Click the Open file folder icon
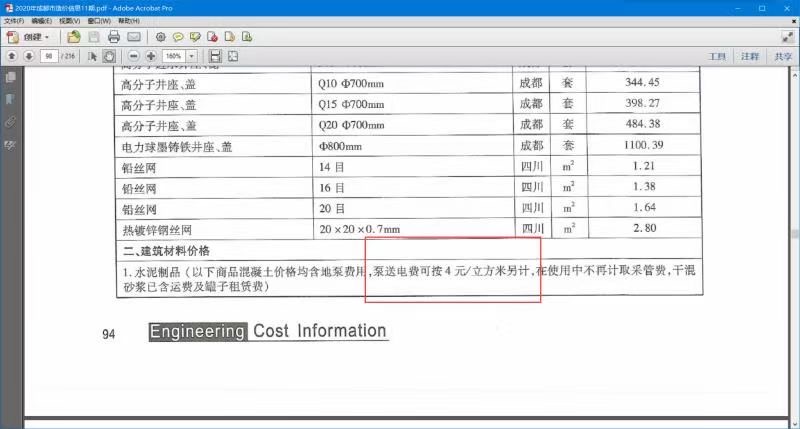 tap(74, 36)
